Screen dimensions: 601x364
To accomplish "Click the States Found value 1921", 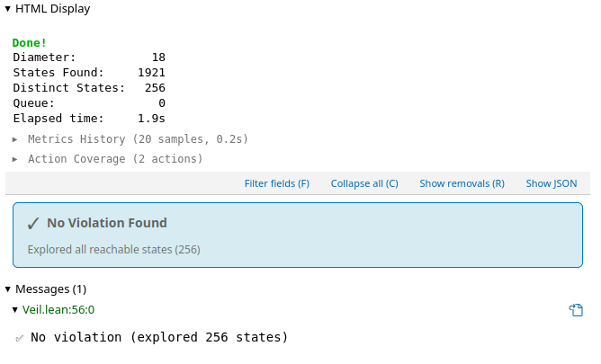I will click(151, 73).
